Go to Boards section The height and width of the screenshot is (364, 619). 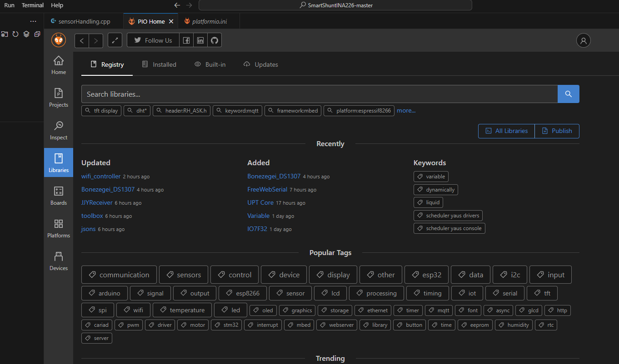(x=58, y=196)
